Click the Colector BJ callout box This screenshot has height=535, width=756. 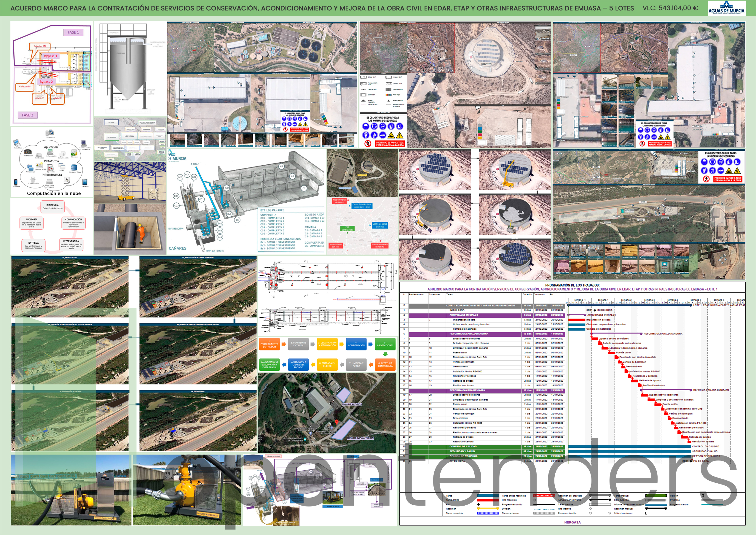click(25, 87)
